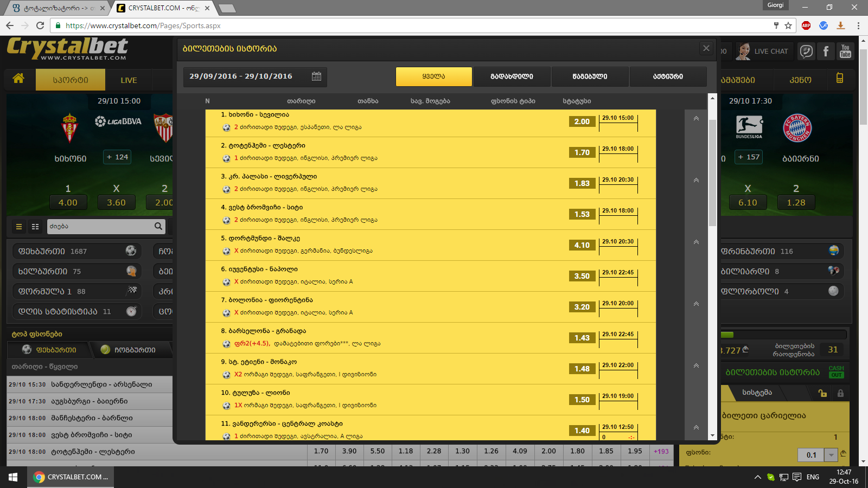The width and height of the screenshot is (868, 488).
Task: Switch to list view in the sports panel
Action: pyautogui.click(x=19, y=227)
